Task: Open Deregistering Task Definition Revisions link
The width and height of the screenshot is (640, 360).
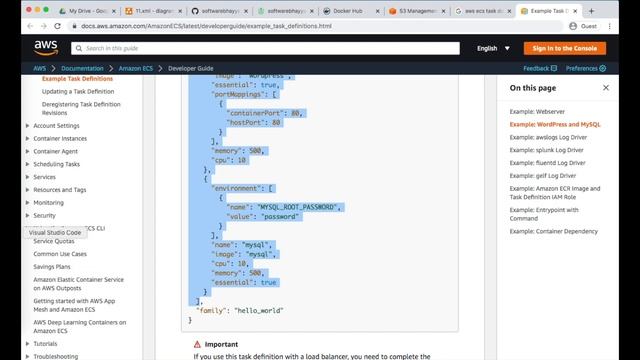Action: point(81,109)
